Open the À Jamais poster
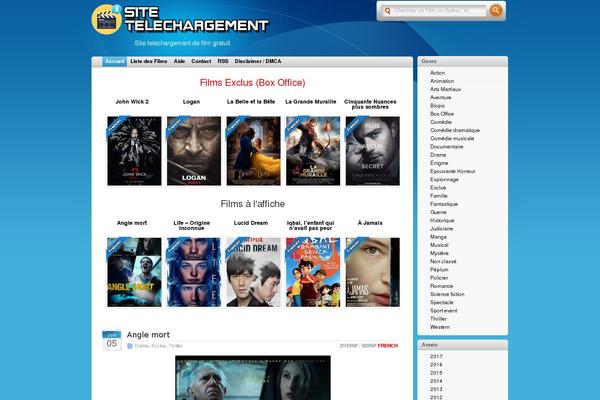This screenshot has height=400, width=600. pos(373,272)
